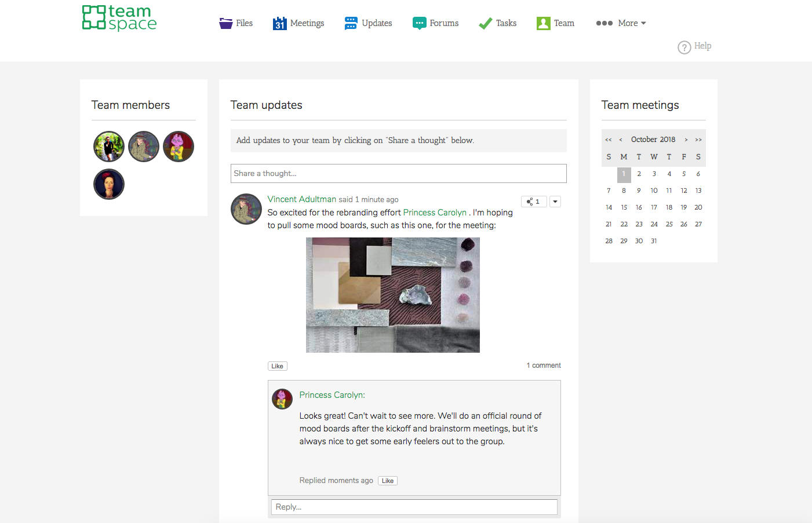Select October 28 on the calendar
This screenshot has width=812, height=523.
pyautogui.click(x=609, y=241)
